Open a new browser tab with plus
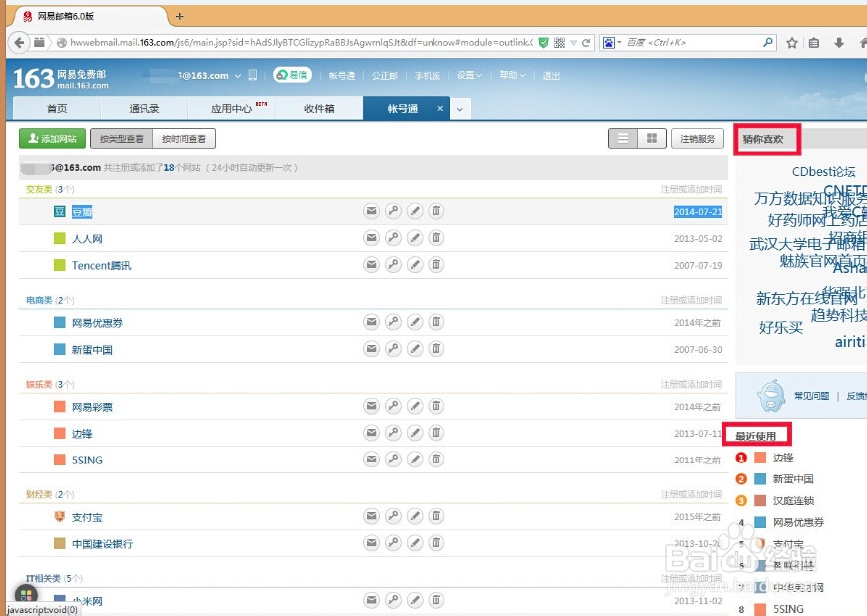 click(x=179, y=17)
